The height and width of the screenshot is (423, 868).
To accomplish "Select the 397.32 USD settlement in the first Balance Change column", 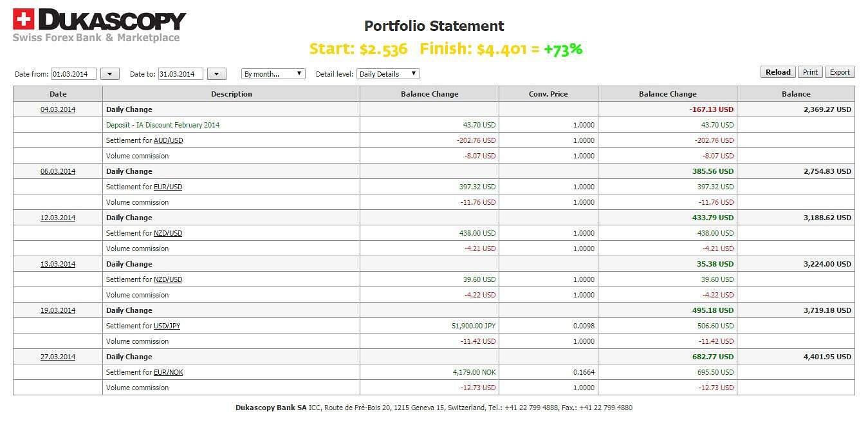I will pyautogui.click(x=430, y=187).
